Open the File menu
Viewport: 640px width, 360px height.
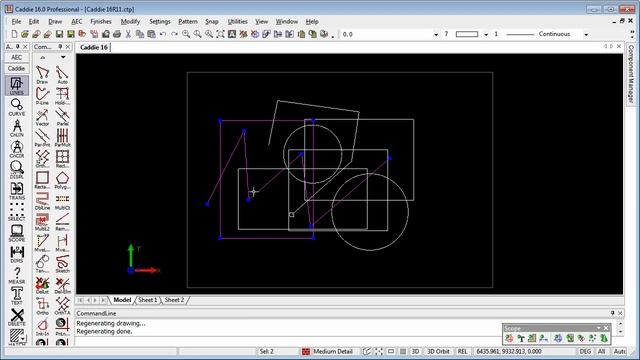16,22
